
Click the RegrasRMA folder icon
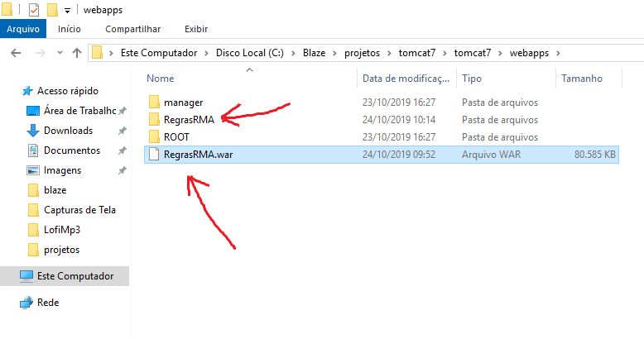(154, 119)
